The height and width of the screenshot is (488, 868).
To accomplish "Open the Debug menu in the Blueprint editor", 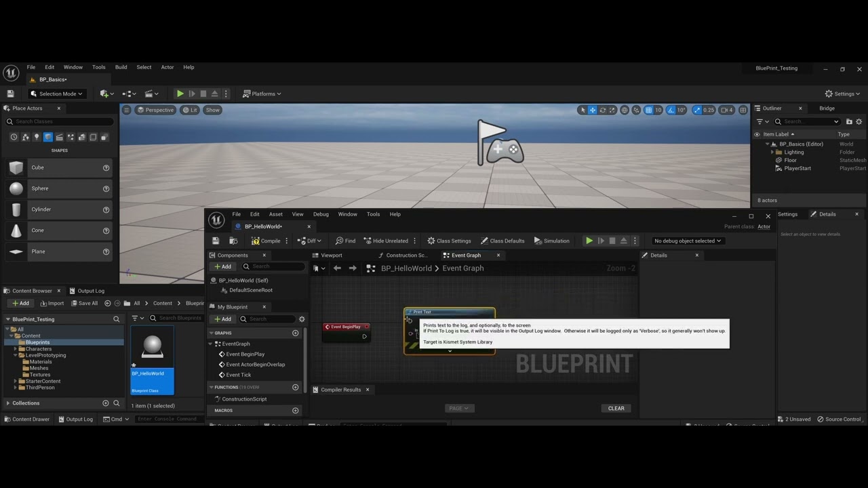I will coord(321,214).
